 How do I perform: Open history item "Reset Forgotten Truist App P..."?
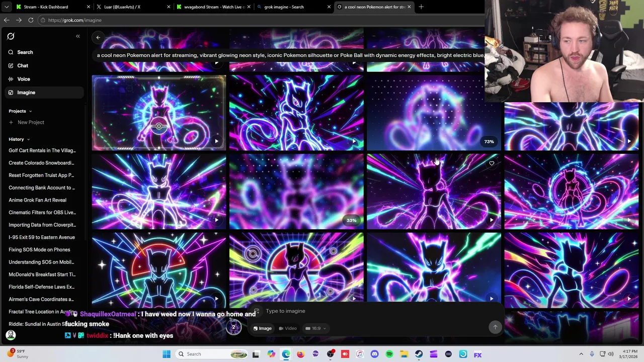pos(41,175)
